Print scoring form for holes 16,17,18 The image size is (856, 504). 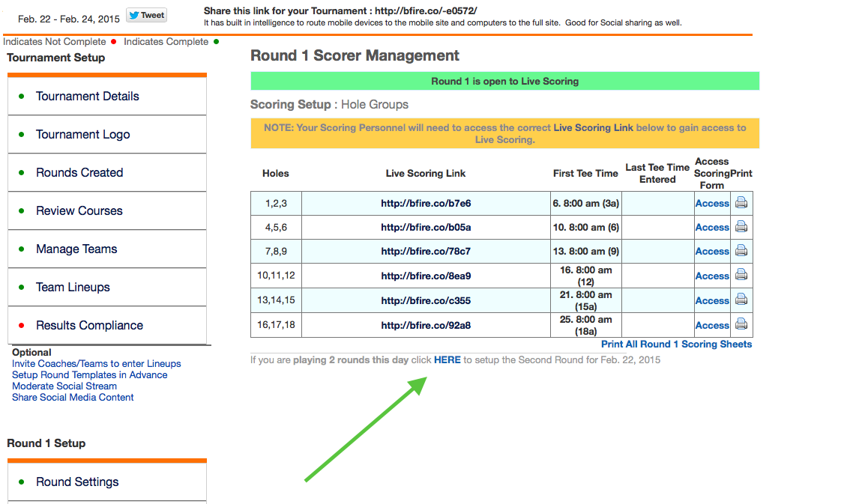741,324
